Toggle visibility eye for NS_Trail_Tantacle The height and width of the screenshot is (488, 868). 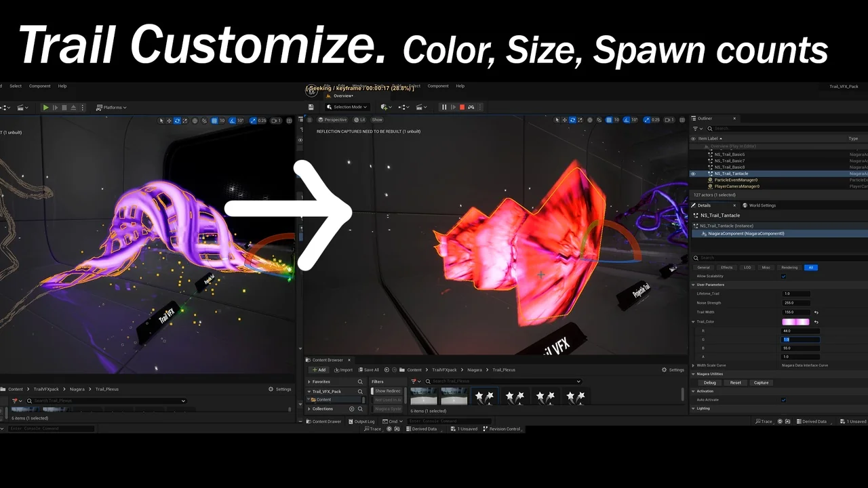tap(693, 174)
